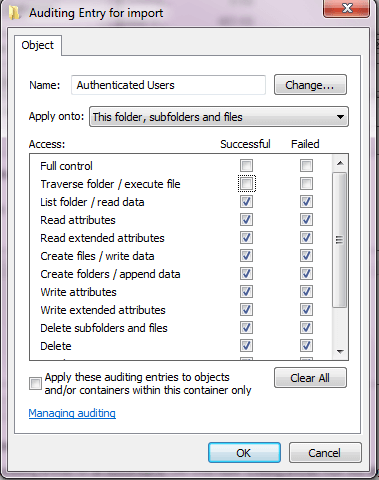Check Successful box for Full control
Image resolution: width=379 pixels, height=480 pixels.
[246, 165]
